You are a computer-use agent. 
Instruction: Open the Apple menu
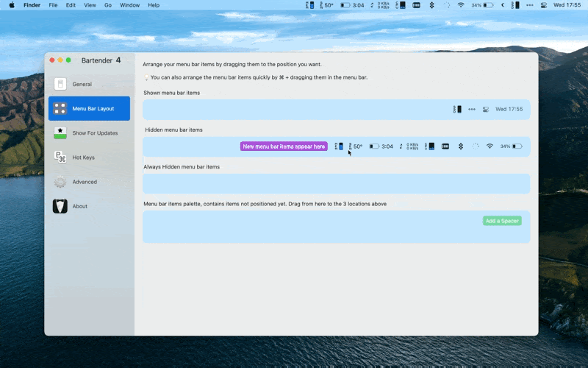click(12, 5)
